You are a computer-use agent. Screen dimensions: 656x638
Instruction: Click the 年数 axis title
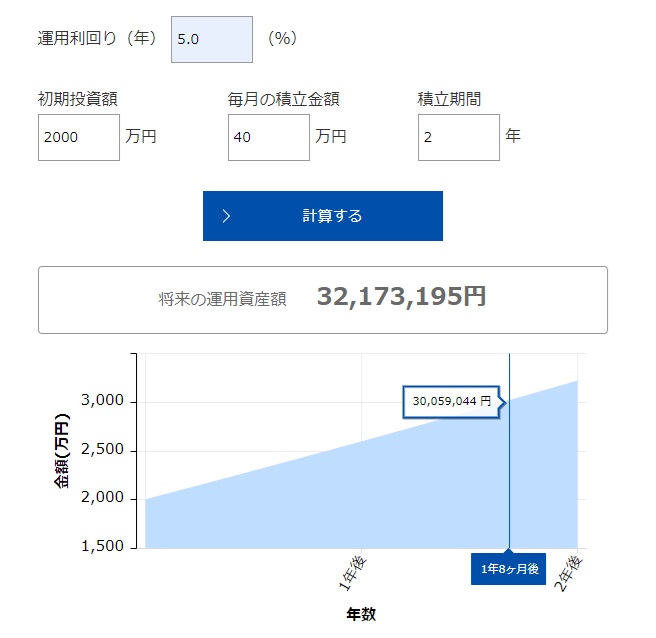361,614
